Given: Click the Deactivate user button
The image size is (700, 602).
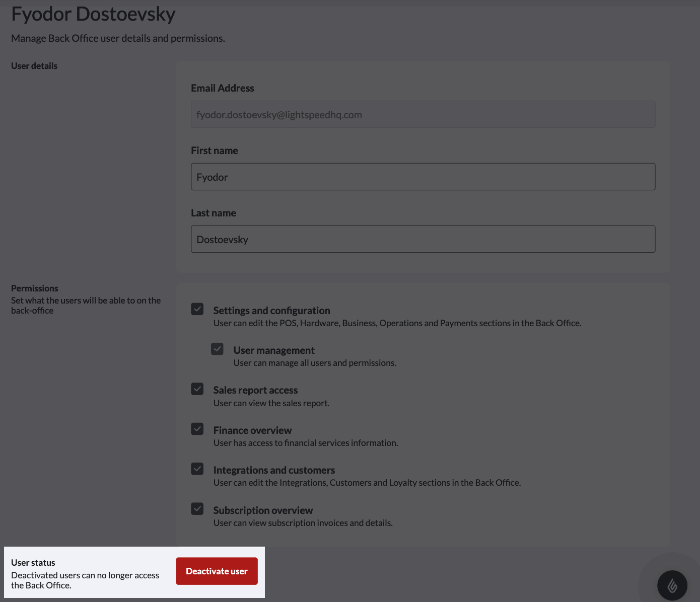Looking at the screenshot, I should click(x=217, y=571).
